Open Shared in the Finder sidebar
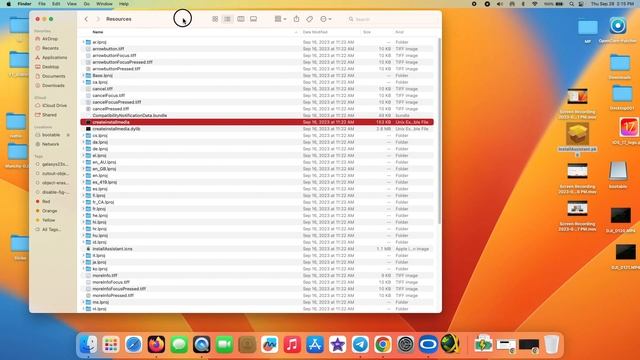The width and height of the screenshot is (640, 360). pyautogui.click(x=49, y=115)
